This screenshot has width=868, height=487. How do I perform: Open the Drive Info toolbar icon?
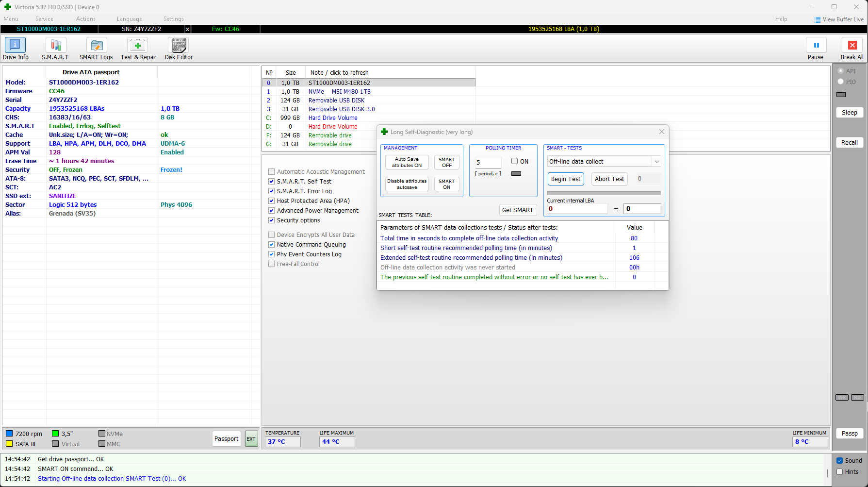coord(15,45)
